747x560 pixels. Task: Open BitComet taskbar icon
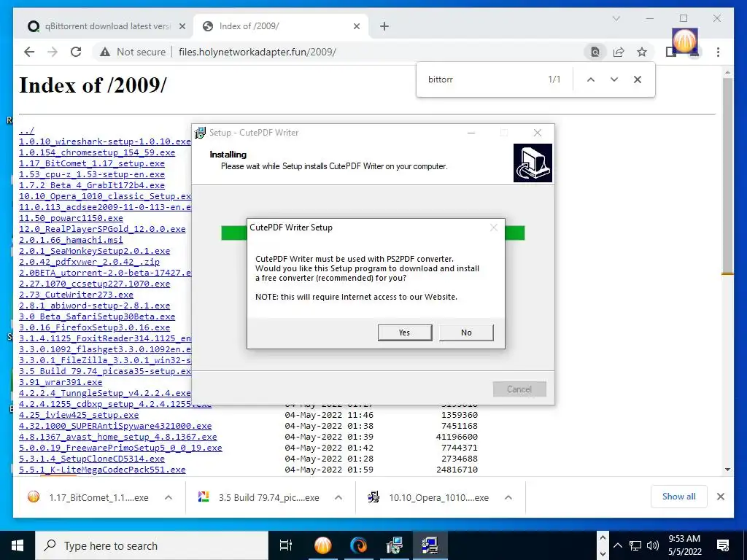pyautogui.click(x=322, y=545)
